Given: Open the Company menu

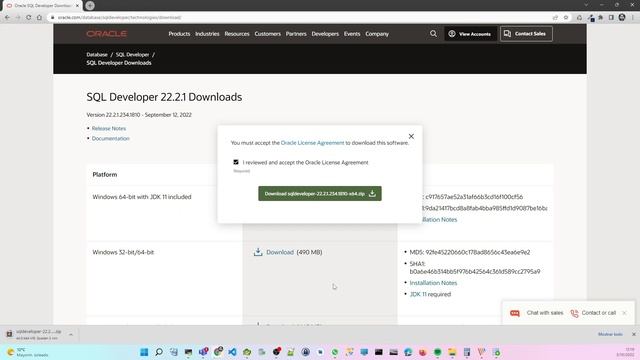Looking at the screenshot, I should click(377, 34).
